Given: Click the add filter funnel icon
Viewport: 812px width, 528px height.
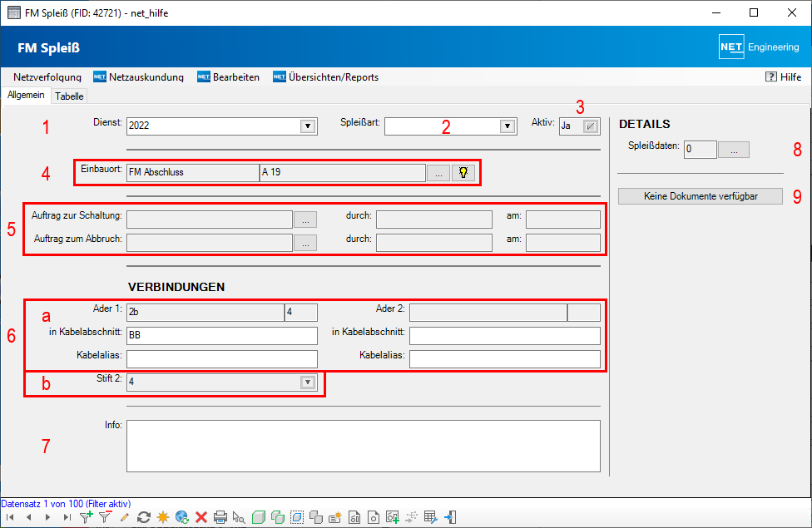Looking at the screenshot, I should 86,516.
